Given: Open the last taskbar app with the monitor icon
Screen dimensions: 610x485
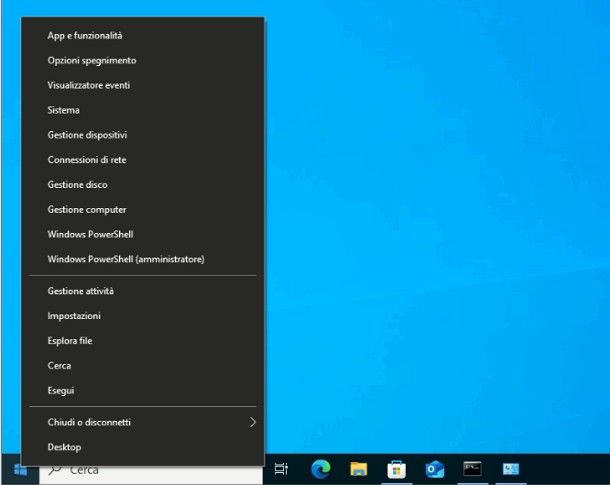Looking at the screenshot, I should pos(511,469).
